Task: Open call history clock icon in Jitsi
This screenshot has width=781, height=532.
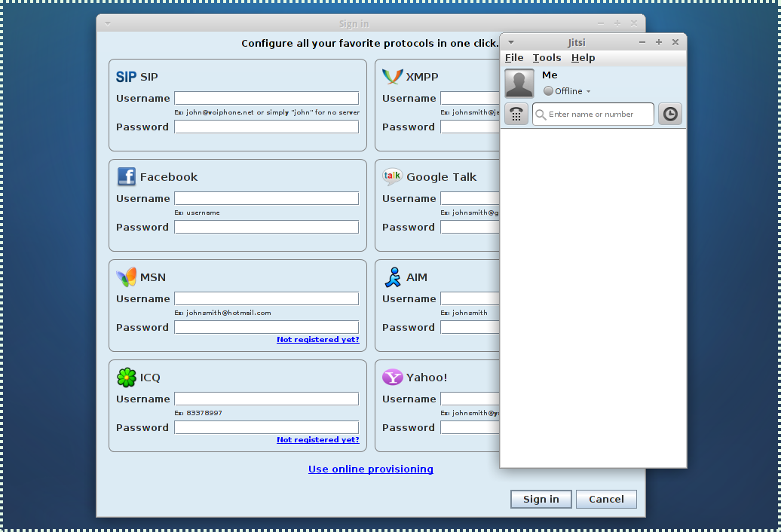Action: point(670,114)
